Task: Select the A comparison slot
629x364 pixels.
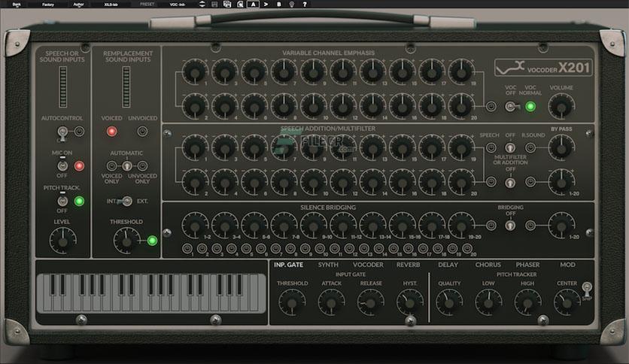Action: click(x=253, y=5)
